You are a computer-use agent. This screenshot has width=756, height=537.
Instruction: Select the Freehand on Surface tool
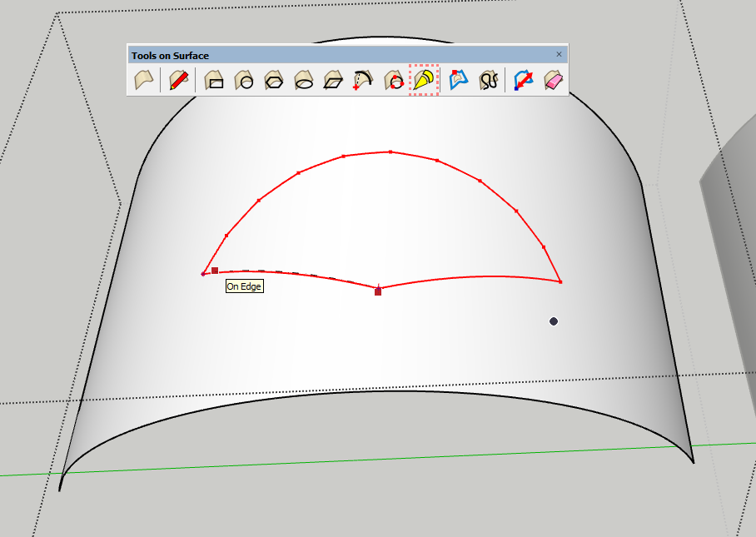pos(489,81)
